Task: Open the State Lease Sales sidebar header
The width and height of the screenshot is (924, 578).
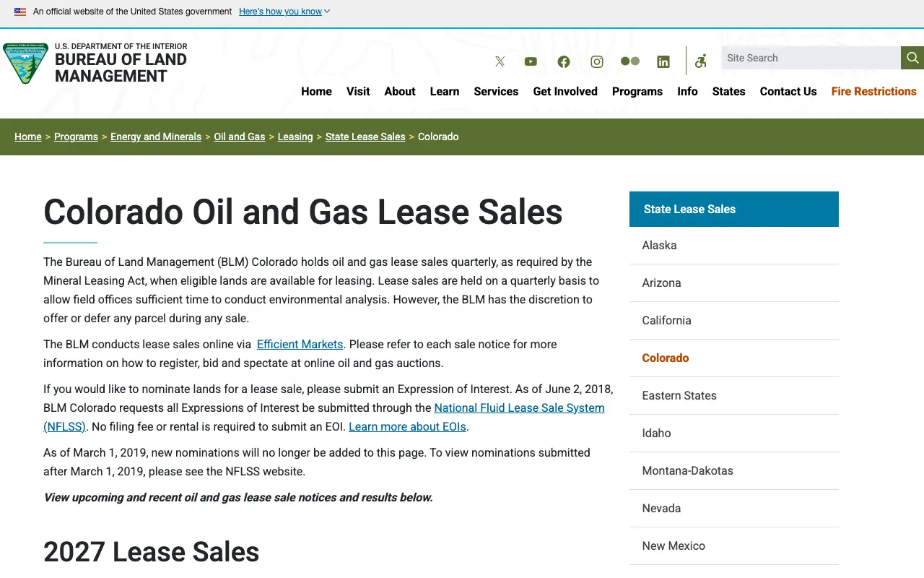Action: 734,209
